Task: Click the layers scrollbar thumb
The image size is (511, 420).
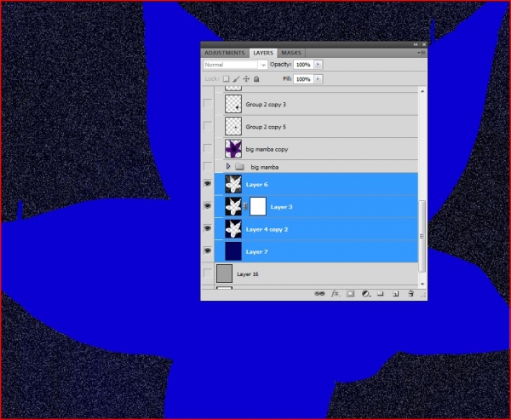Action: tap(422, 236)
